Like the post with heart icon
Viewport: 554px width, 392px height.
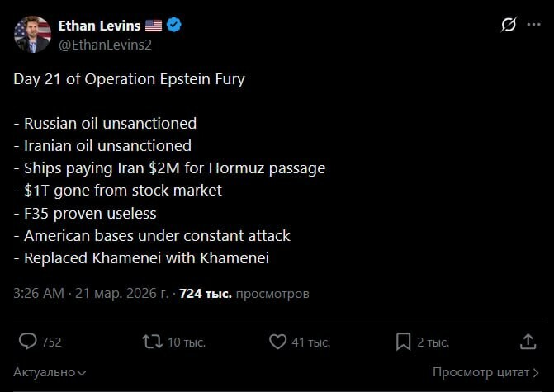(x=277, y=341)
